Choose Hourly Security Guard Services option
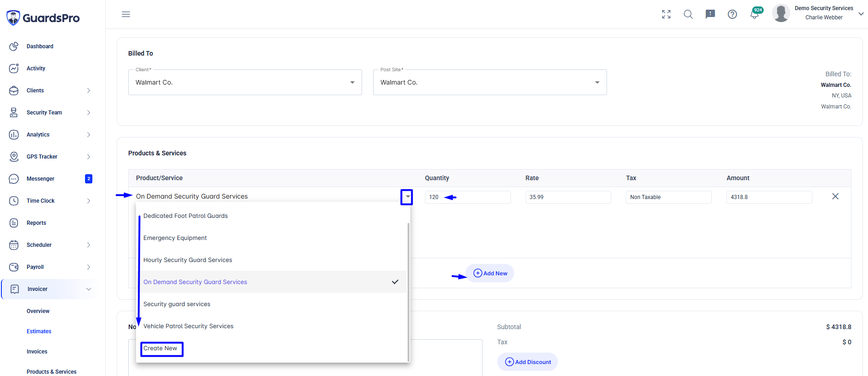The image size is (868, 376). [x=271, y=260]
